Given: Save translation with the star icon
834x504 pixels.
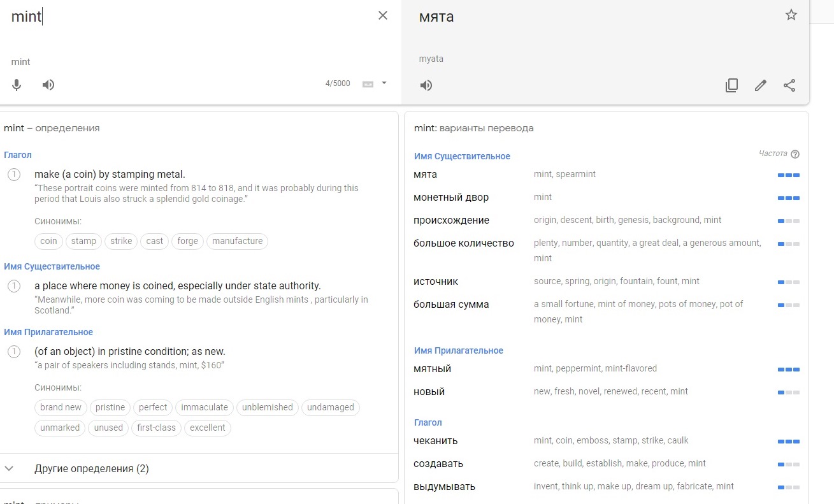Looking at the screenshot, I should [x=791, y=15].
